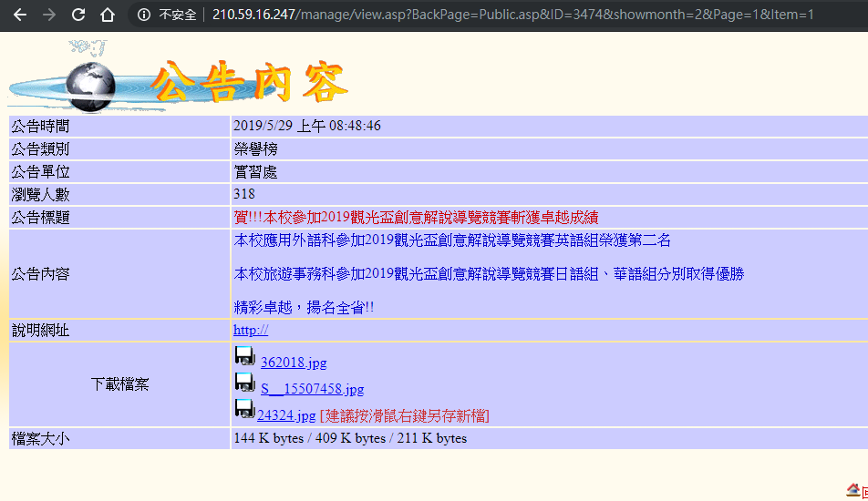The height and width of the screenshot is (501, 868).
Task: Select the text 精彩卓越，揚名全省!!
Action: pyautogui.click(x=304, y=308)
